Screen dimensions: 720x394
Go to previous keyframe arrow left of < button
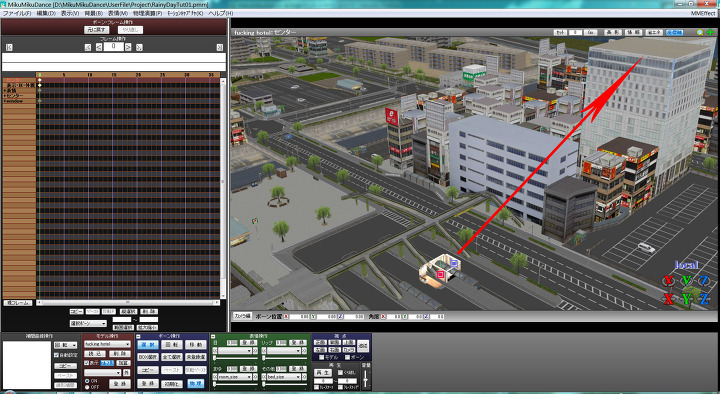(x=88, y=47)
